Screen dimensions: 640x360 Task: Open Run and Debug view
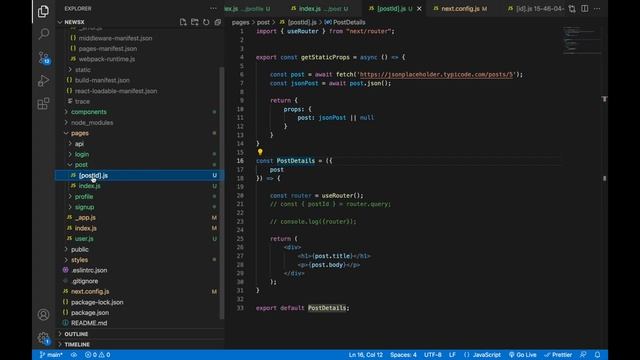[x=43, y=80]
